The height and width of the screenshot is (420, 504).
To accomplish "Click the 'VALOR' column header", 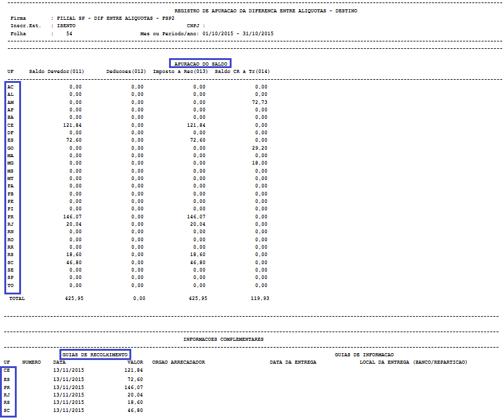I will (136, 362).
